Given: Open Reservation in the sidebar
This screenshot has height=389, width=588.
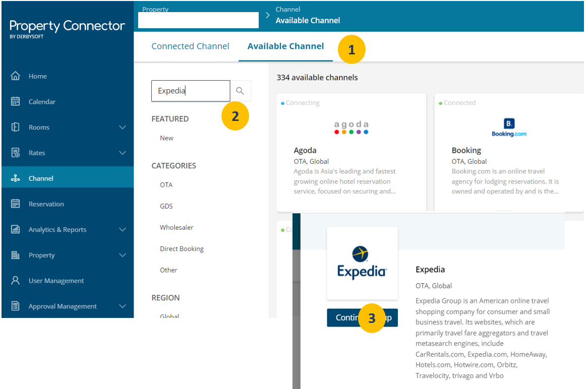Looking at the screenshot, I should (68, 204).
